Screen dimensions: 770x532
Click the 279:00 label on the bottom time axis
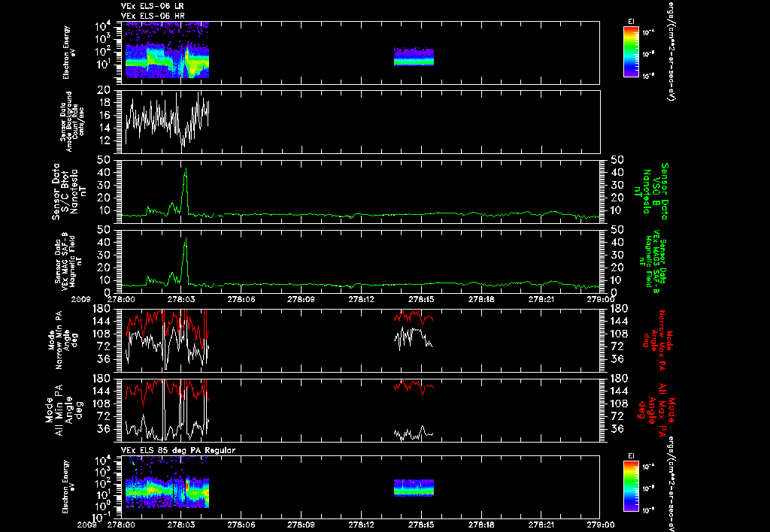click(601, 524)
